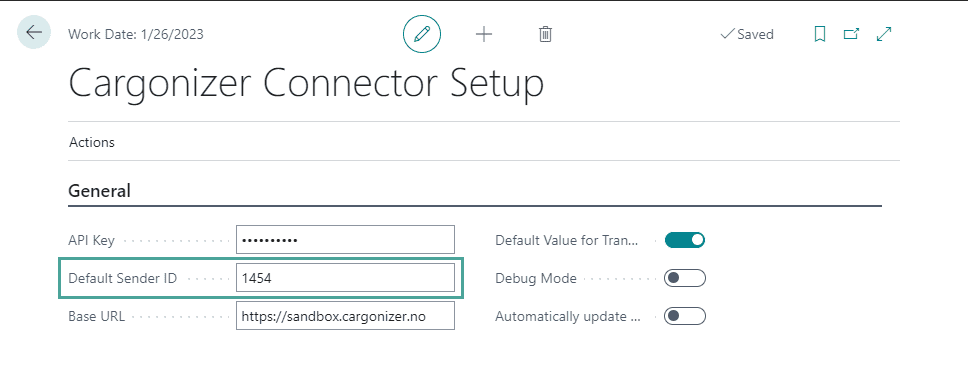The image size is (968, 392).
Task: Click the API Key password field
Action: pyautogui.click(x=345, y=240)
